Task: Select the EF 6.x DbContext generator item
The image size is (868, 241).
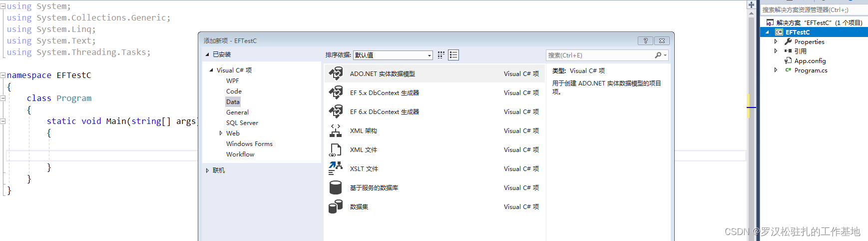Action: coord(384,112)
